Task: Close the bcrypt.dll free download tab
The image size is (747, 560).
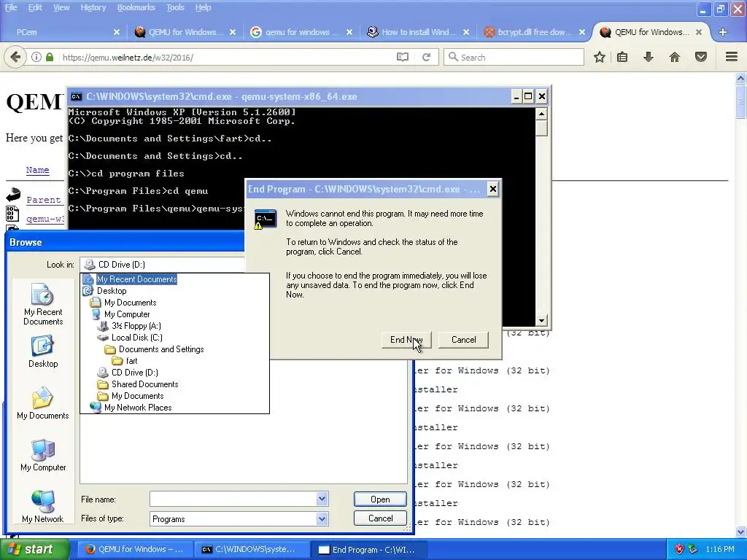Action: click(x=581, y=32)
